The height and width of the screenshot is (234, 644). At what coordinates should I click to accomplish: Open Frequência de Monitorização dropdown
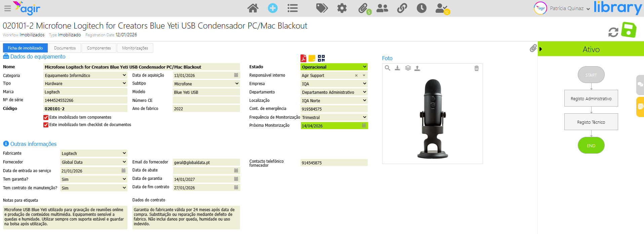coord(334,117)
